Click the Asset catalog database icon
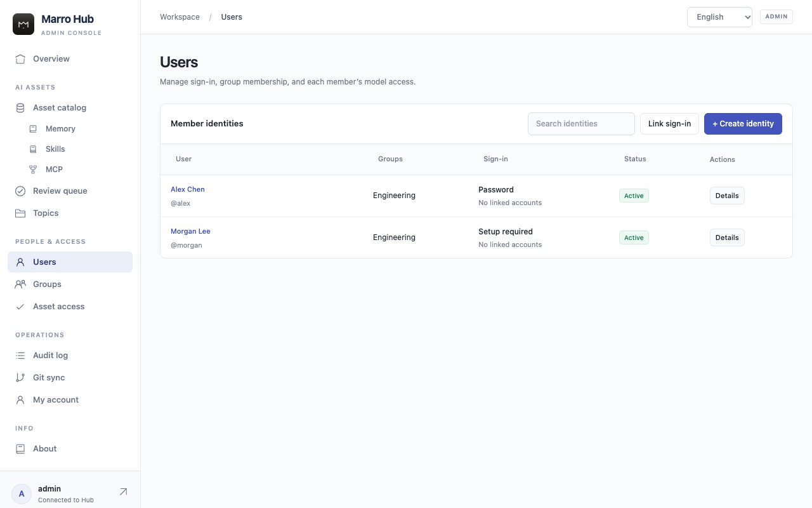Image resolution: width=812 pixels, height=508 pixels. coord(20,108)
